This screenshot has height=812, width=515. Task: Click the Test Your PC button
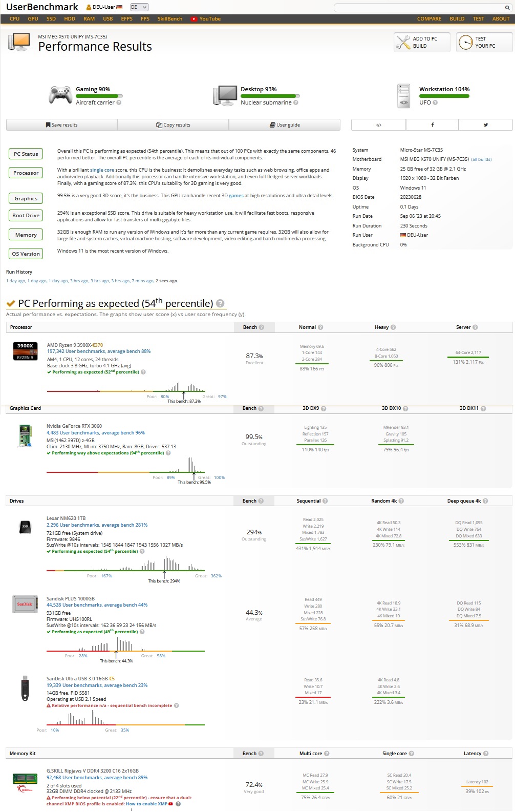[484, 42]
